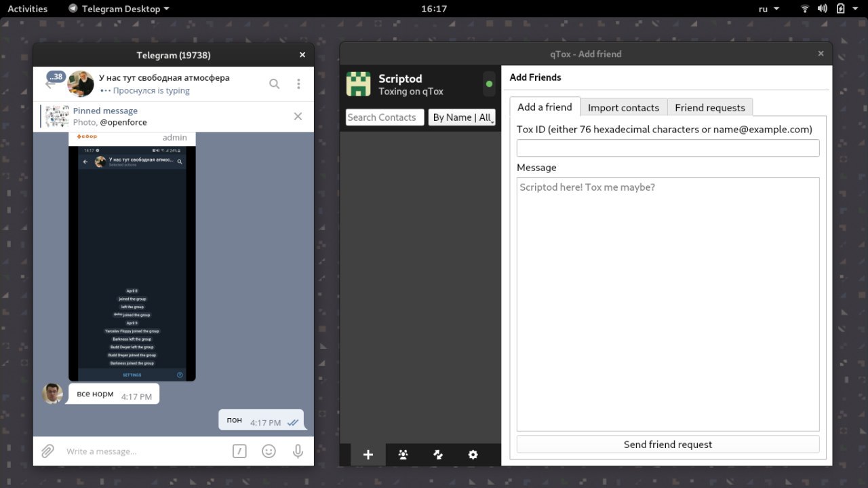Open the 'ru' keyboard layout selector
The height and width of the screenshot is (488, 868).
pos(769,9)
